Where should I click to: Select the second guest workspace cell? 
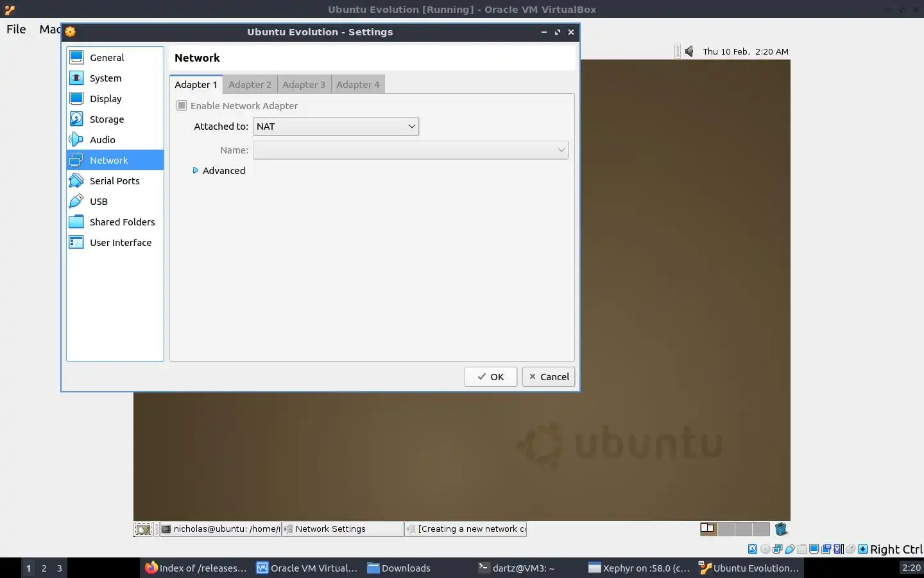[726, 529]
